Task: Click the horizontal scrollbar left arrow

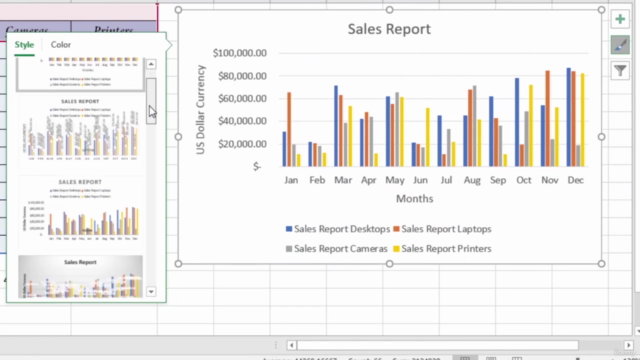Action: [291, 345]
